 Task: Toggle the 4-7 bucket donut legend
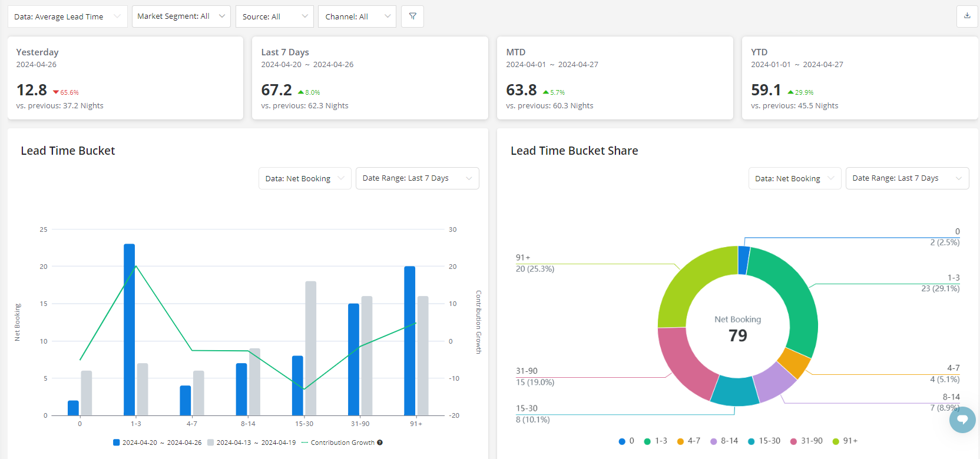(688, 441)
